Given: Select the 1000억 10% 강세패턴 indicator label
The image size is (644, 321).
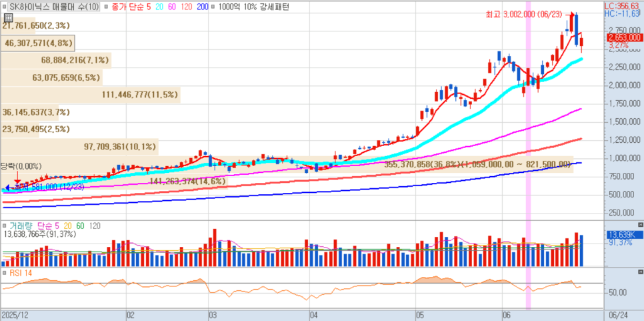Looking at the screenshot, I should [x=253, y=7].
